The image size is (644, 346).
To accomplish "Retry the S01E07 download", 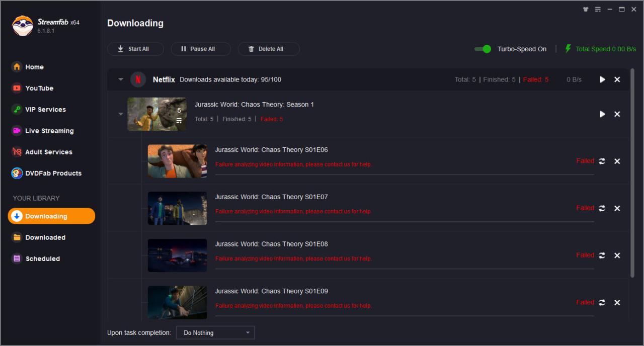I will coord(602,208).
